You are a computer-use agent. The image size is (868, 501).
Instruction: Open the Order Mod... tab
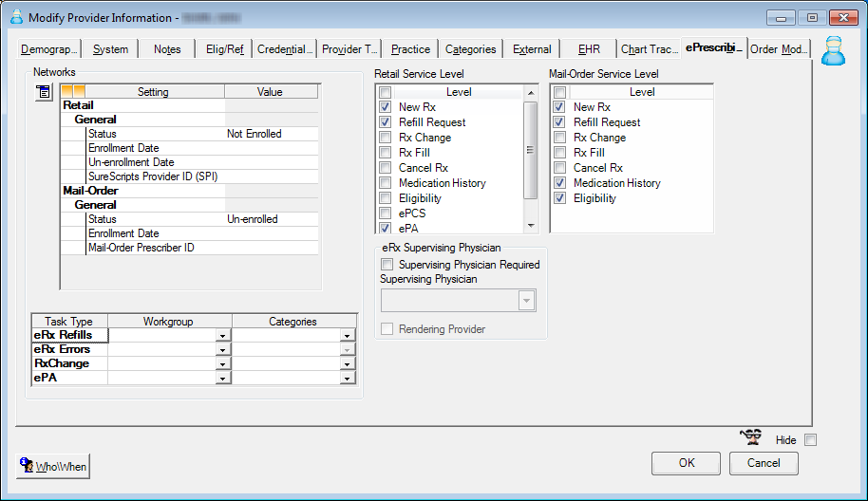(779, 49)
